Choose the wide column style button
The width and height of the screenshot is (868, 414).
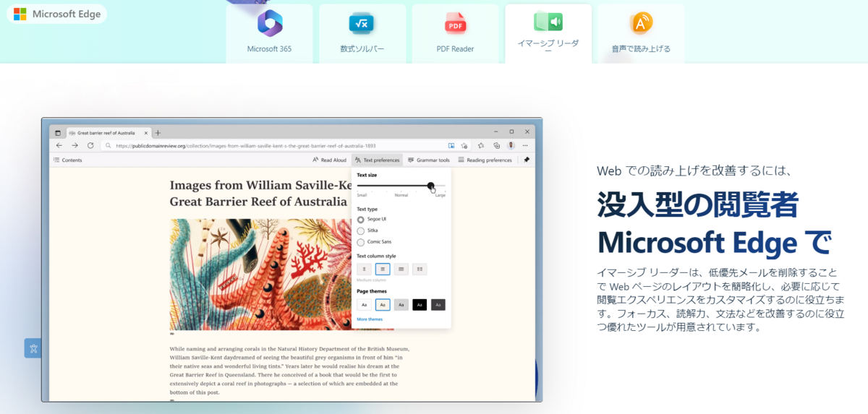pyautogui.click(x=401, y=269)
